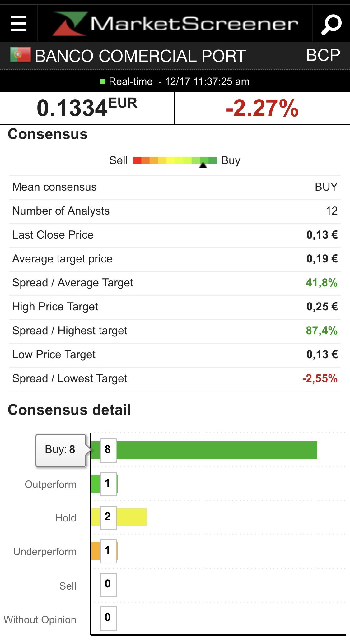Screen dimensions: 350x644
Task: Click the Sell count box showing 0
Action: click(x=108, y=584)
